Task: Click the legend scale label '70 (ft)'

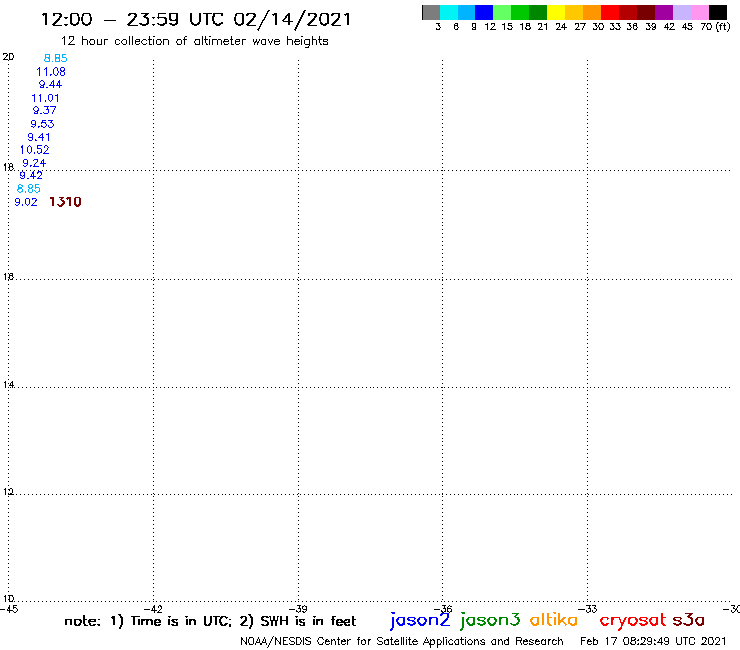Action: (715, 27)
